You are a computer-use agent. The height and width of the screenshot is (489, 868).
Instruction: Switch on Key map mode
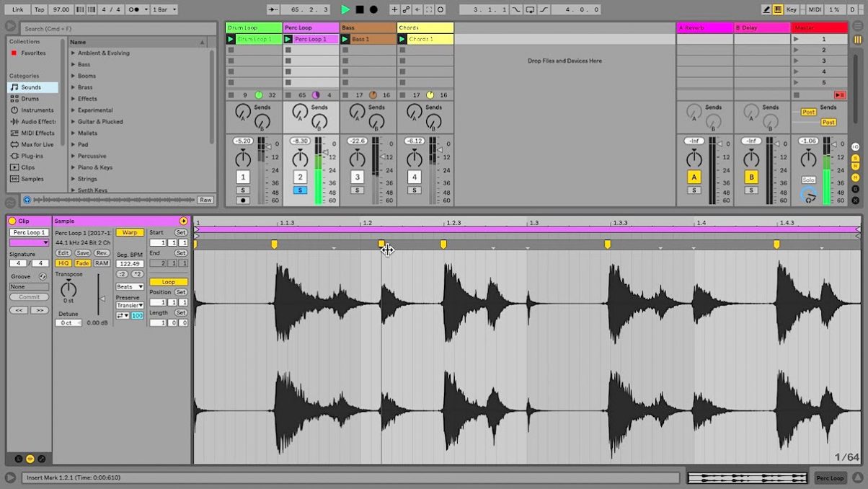click(792, 9)
